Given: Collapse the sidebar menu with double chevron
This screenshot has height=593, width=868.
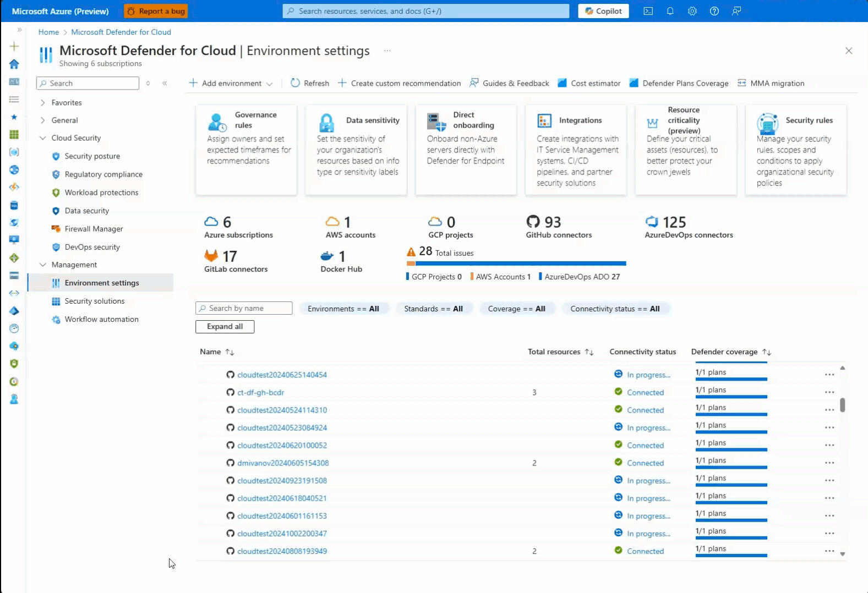Looking at the screenshot, I should tap(165, 83).
